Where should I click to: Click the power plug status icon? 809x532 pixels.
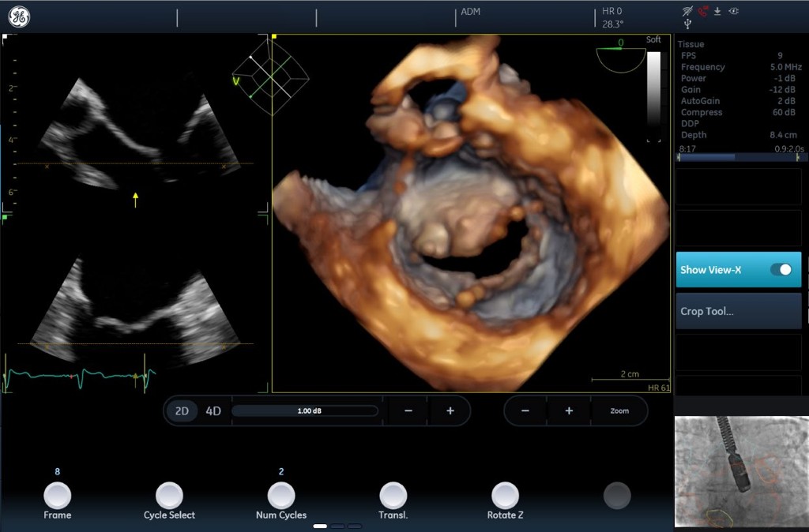tap(734, 11)
